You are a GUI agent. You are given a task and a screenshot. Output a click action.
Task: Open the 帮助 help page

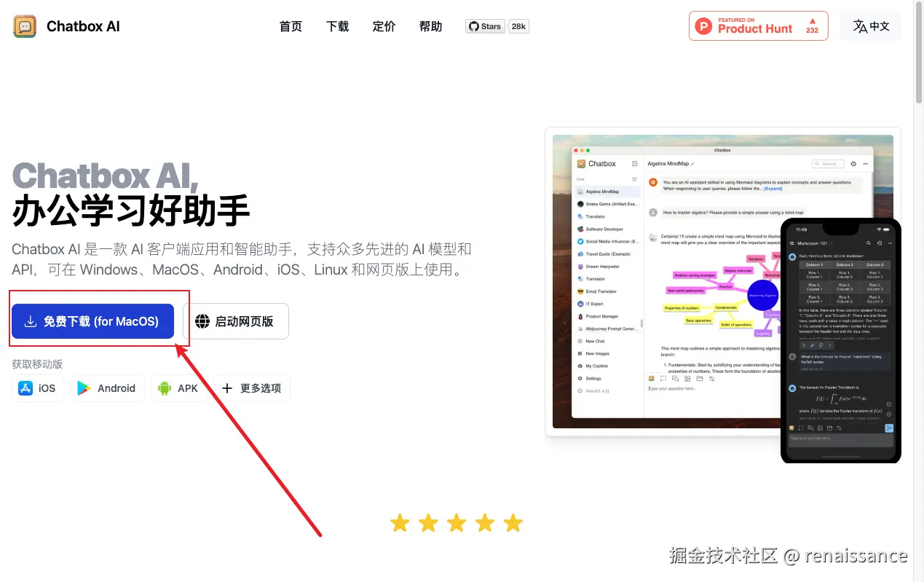[430, 26]
